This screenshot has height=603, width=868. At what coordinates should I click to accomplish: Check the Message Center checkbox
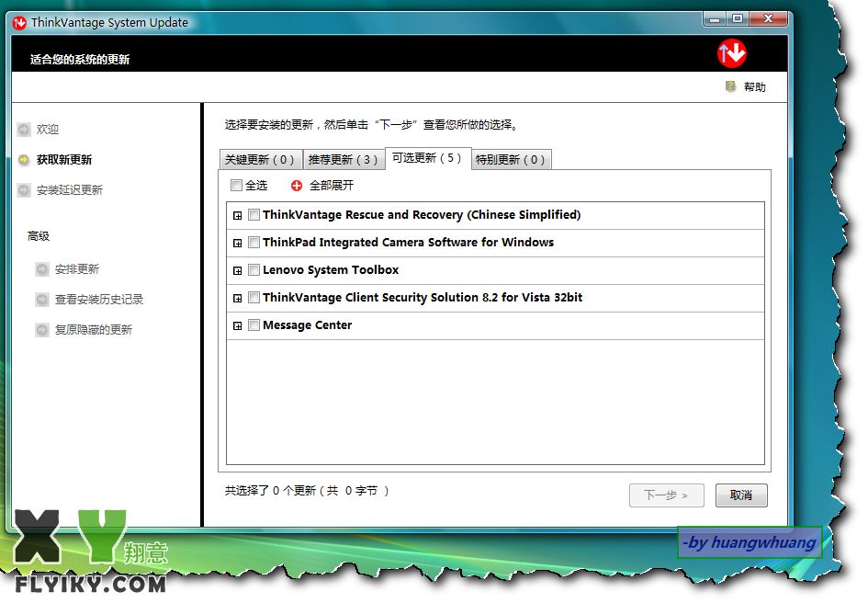(x=254, y=325)
